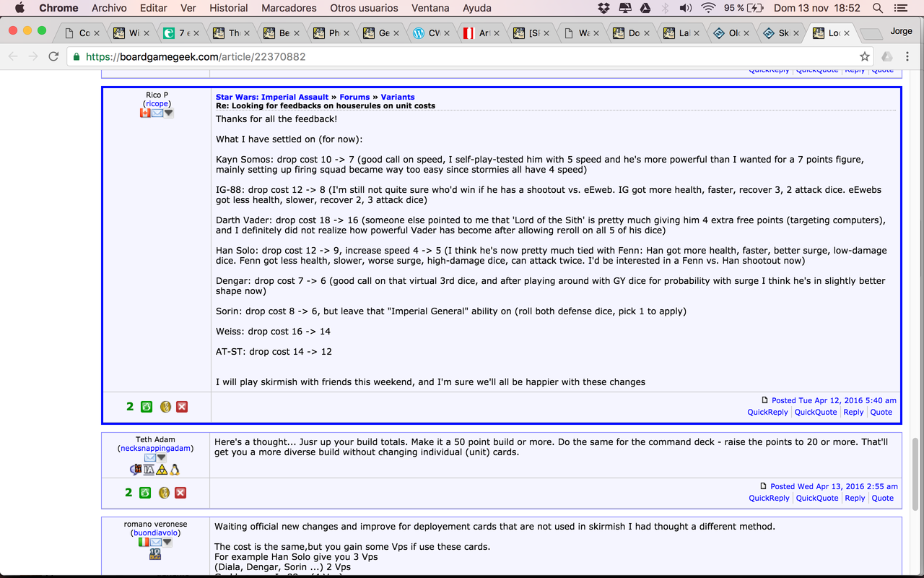The width and height of the screenshot is (924, 578).
Task: Click QuickQuote on Rico P's post
Action: (816, 412)
